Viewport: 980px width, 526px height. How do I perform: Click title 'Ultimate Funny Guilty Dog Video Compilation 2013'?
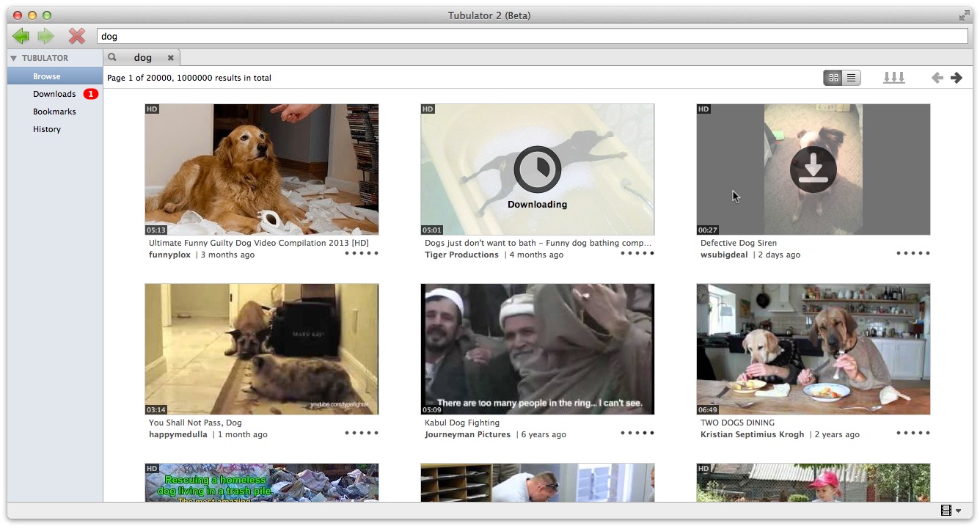(259, 243)
